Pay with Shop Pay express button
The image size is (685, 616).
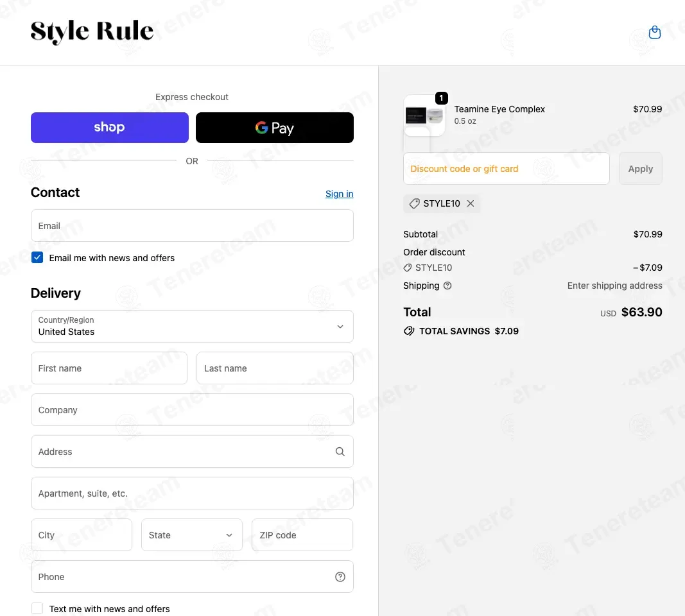[110, 128]
